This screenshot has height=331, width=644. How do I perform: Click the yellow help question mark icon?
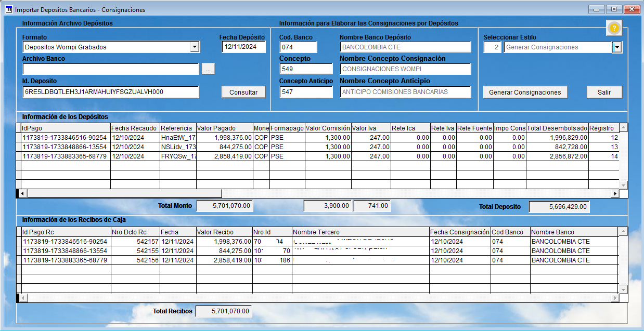point(614,28)
